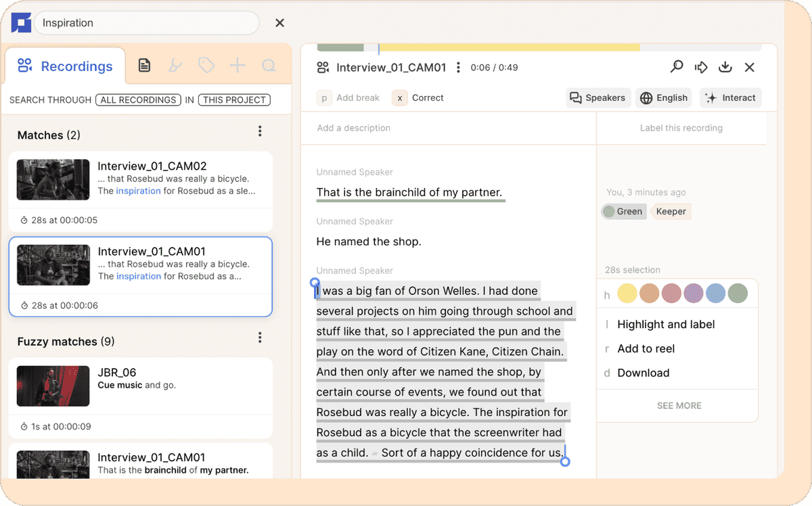This screenshot has height=506, width=812.
Task: Click 'Sort of a happy coincidence for us.'
Action: (472, 453)
